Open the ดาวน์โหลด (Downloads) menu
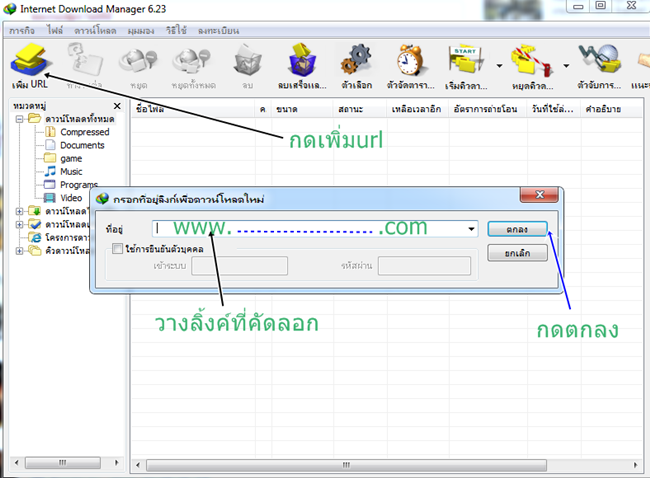 (x=95, y=31)
